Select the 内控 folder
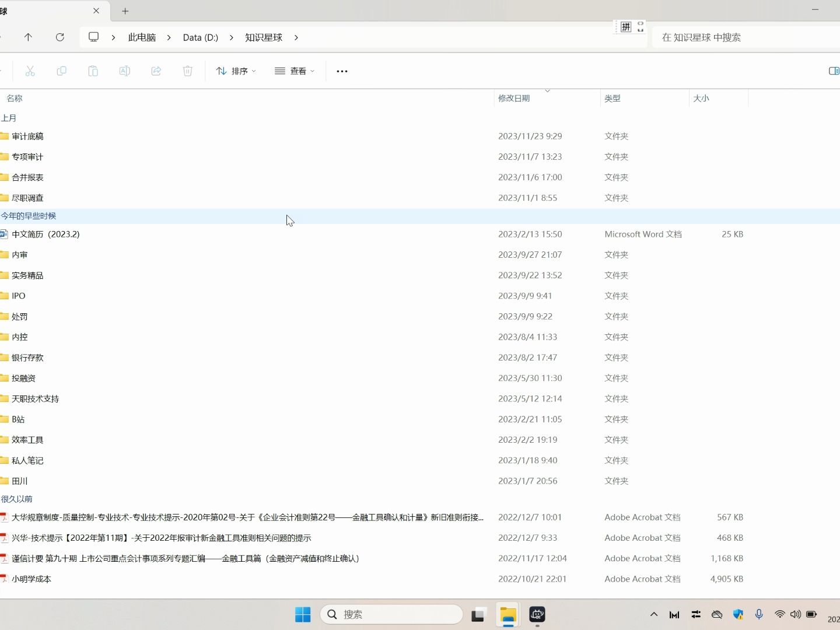Screen dimensions: 840x630 pos(20,337)
